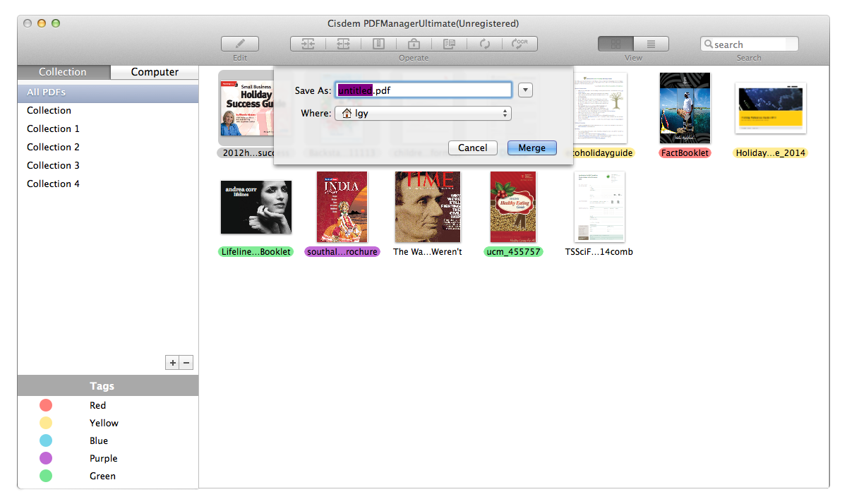Click the Convert arrows toolbar icon
The image size is (847, 504).
[484, 44]
